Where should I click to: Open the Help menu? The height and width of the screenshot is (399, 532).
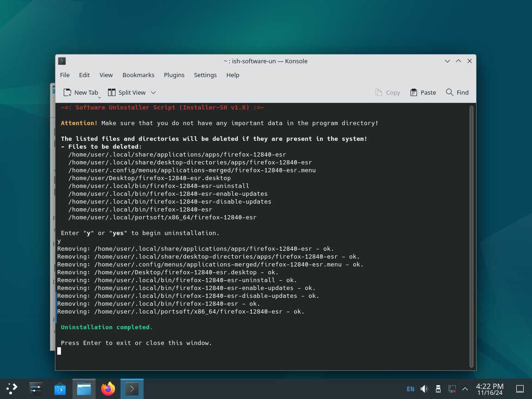(x=233, y=75)
